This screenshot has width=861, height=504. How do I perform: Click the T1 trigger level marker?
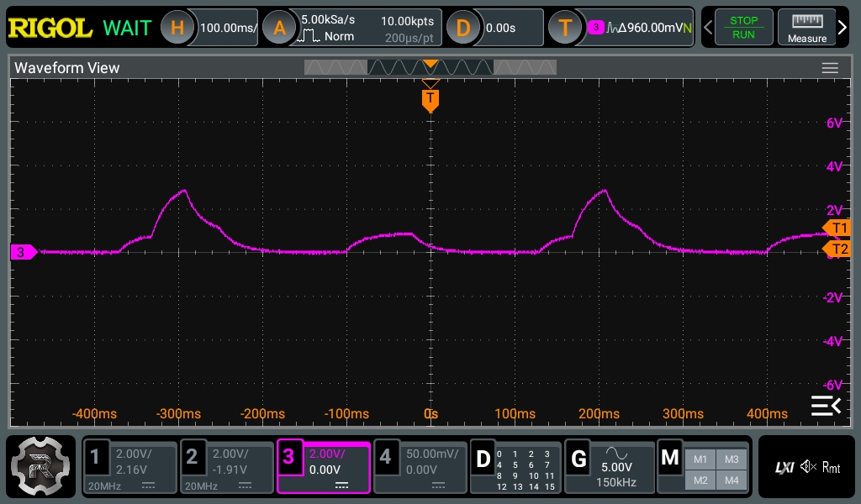(837, 228)
